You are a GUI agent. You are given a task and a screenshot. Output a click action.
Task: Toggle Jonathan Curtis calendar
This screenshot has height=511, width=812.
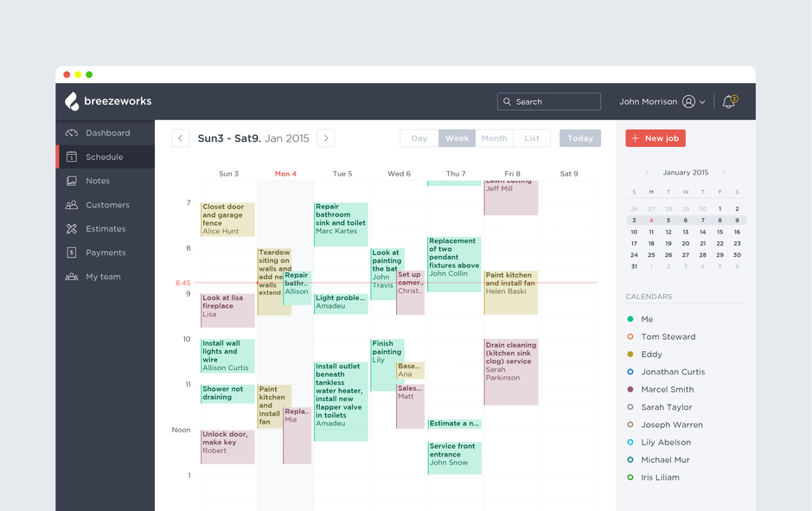tap(630, 372)
